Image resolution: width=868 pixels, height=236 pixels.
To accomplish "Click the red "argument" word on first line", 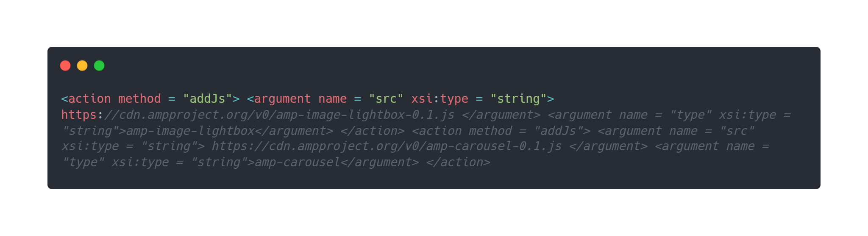I will click(282, 99).
